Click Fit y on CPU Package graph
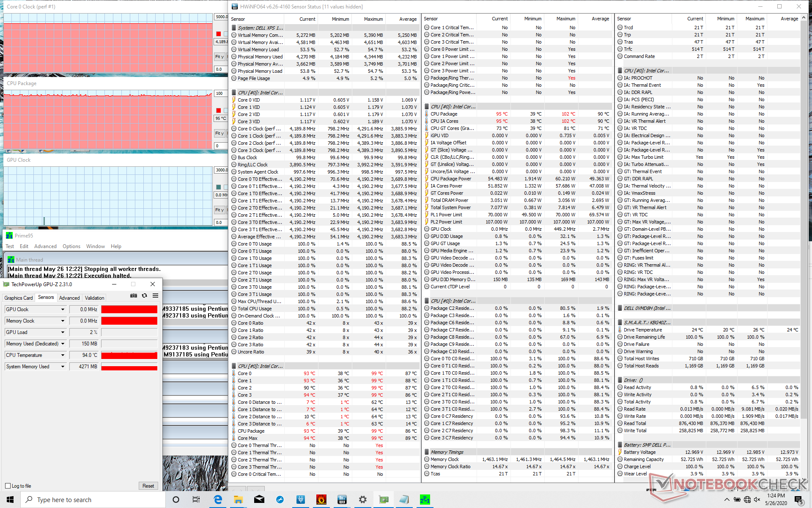The height and width of the screenshot is (508, 812). [219, 133]
